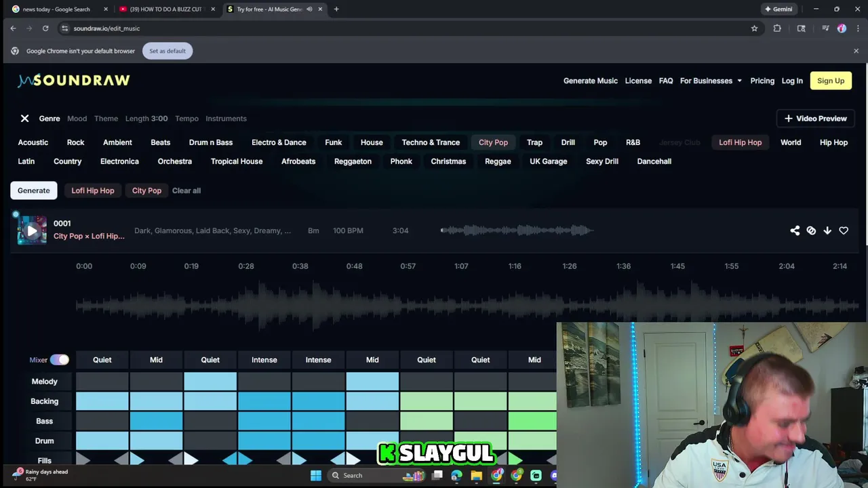868x488 pixels.
Task: Toggle the Melody cell in first Quiet block
Action: point(102,382)
